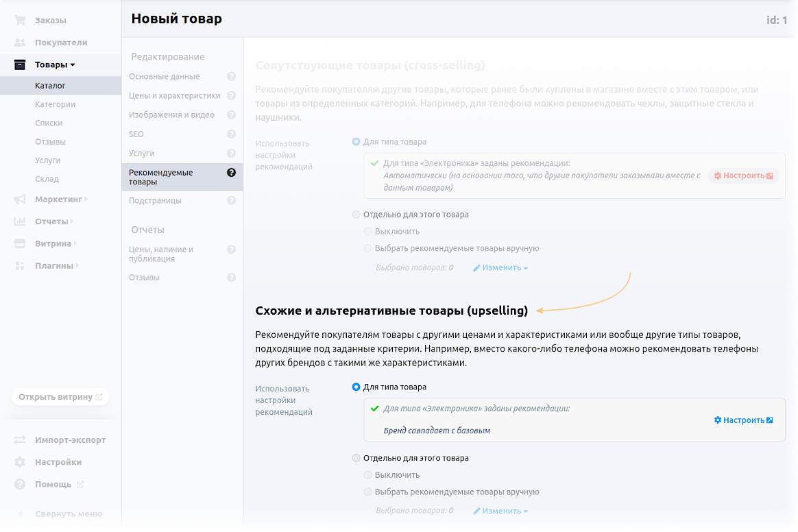This screenshot has height=532, width=798.
Task: Click help icon next to Основные данные
Action: [x=231, y=77]
